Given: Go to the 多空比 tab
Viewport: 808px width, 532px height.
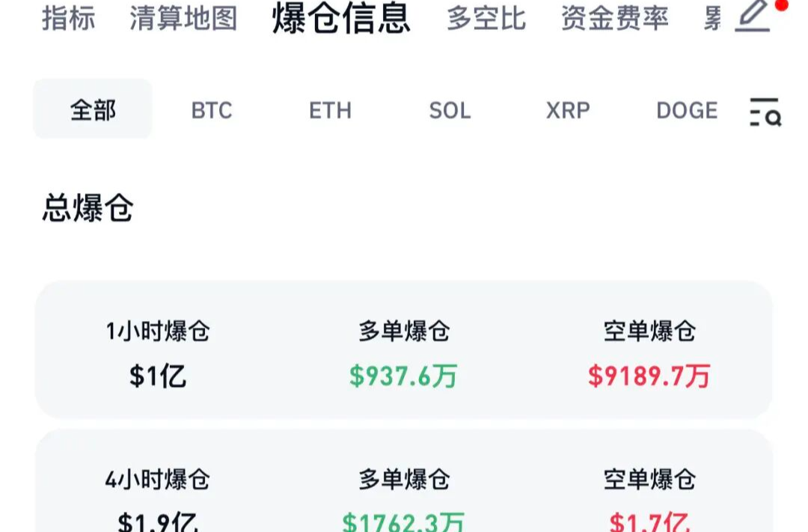Looking at the screenshot, I should (x=486, y=18).
